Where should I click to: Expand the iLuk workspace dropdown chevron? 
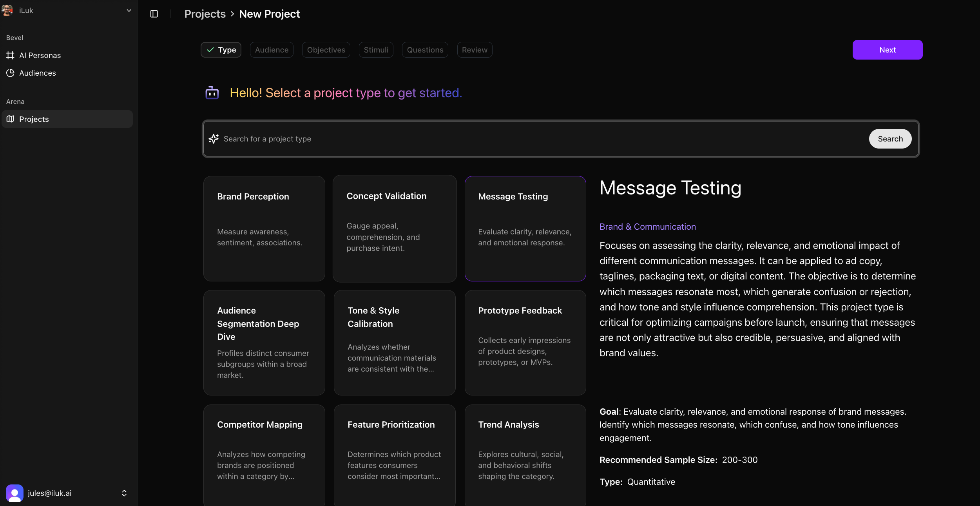pyautogui.click(x=129, y=11)
